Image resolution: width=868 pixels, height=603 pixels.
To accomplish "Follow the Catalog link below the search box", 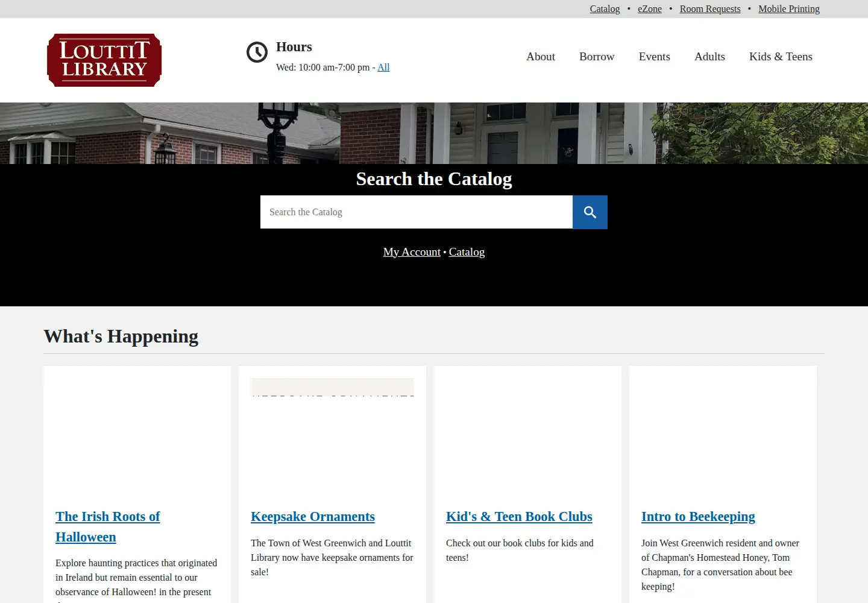I will point(467,252).
